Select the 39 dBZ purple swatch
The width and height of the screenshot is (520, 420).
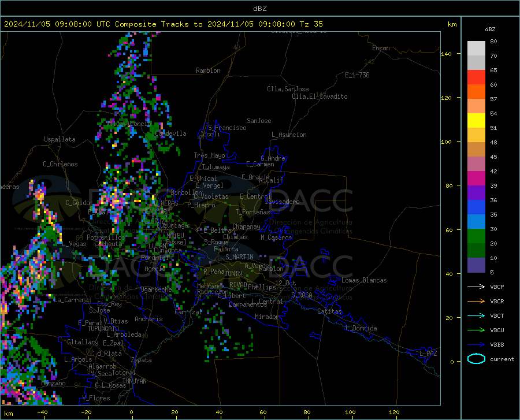[x=476, y=193]
